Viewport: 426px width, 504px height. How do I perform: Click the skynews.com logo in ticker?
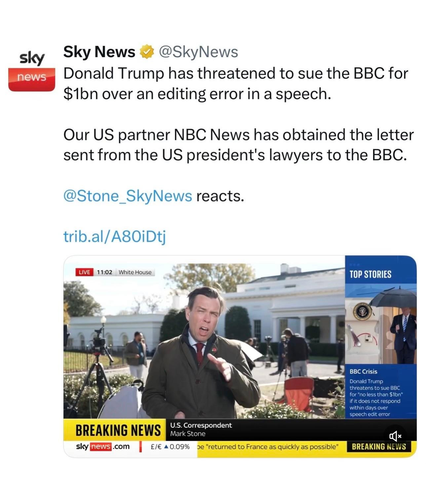103,447
